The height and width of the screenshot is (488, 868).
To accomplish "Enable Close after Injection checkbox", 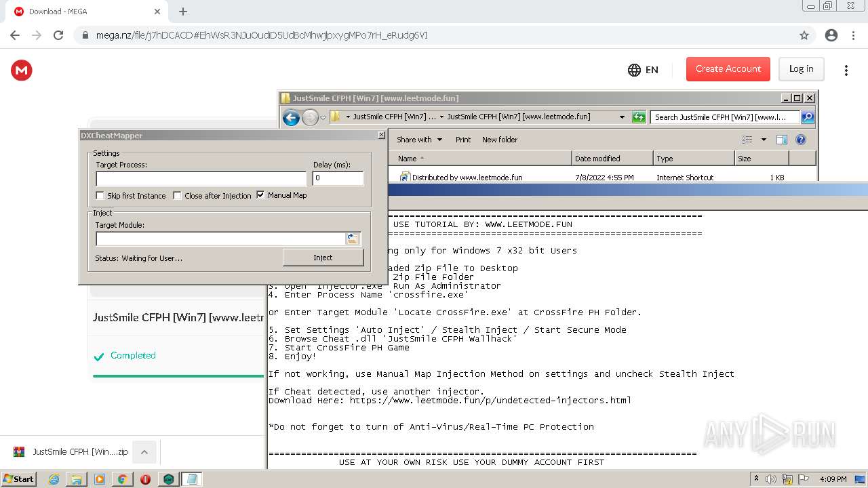I will [x=178, y=196].
